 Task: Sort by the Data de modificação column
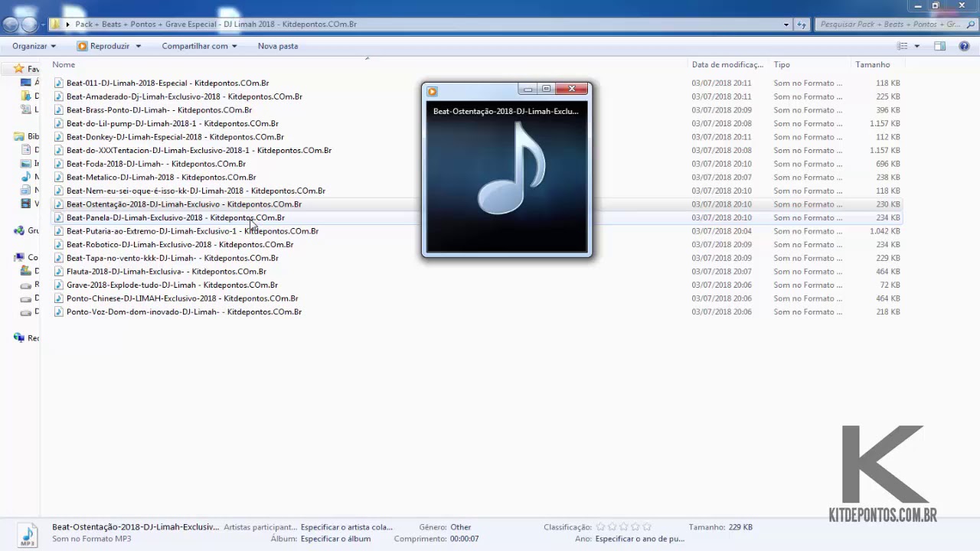(x=727, y=65)
